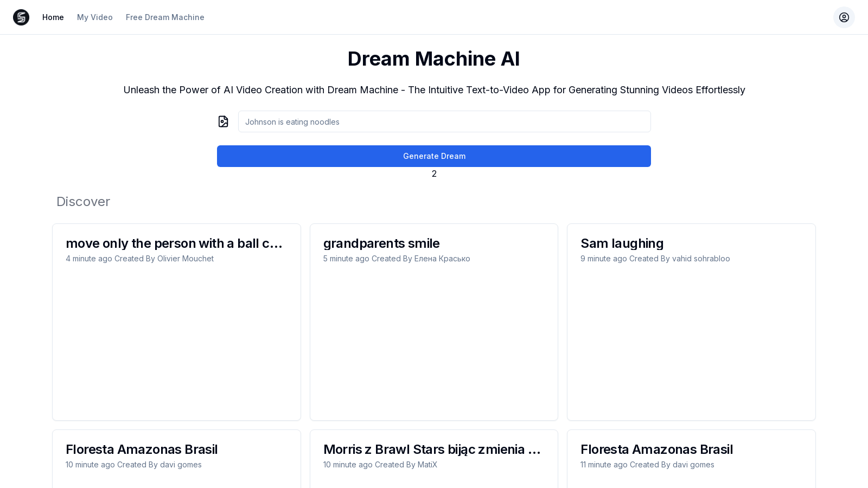Focus the prompt text input field
Image resolution: width=868 pixels, height=488 pixels.
(444, 121)
